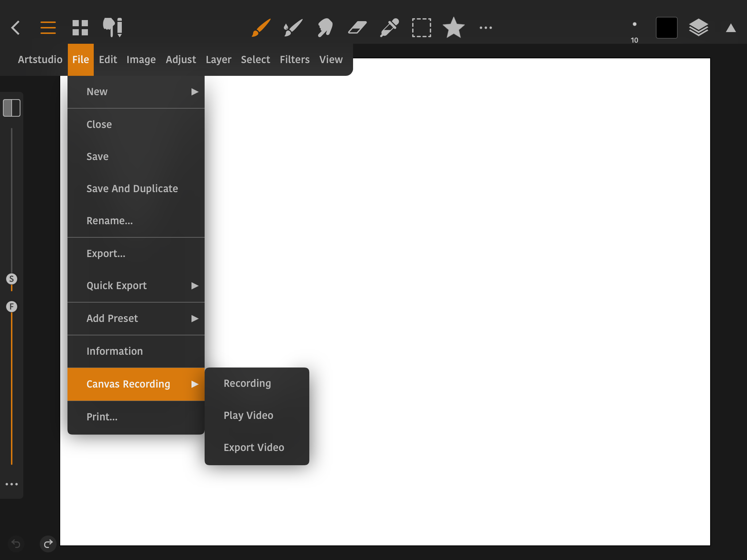Activate the eyedropper tool
The image size is (747, 560).
pos(389,28)
